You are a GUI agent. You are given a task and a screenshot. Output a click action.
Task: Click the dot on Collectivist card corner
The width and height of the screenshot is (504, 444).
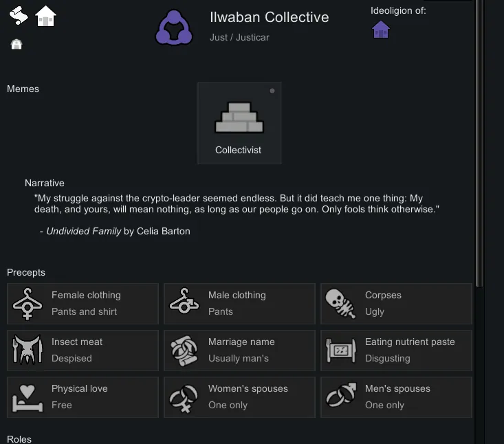pos(272,91)
